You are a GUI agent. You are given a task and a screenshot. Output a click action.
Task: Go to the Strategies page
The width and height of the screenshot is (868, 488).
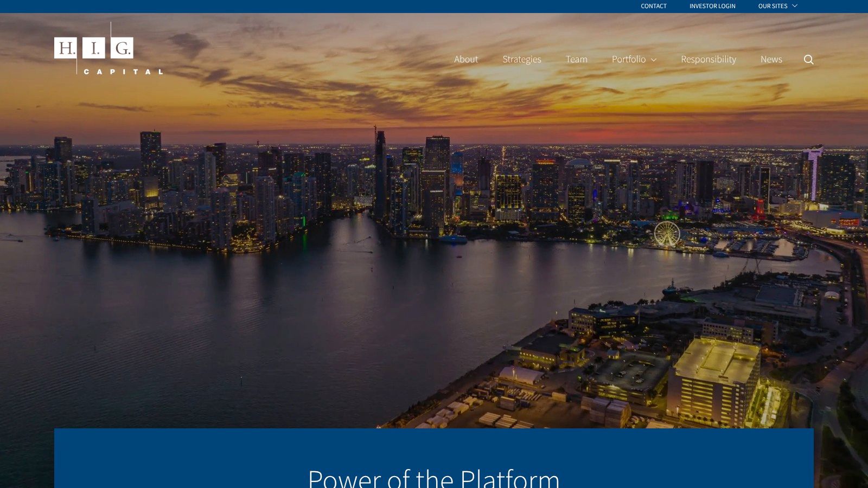[522, 59]
